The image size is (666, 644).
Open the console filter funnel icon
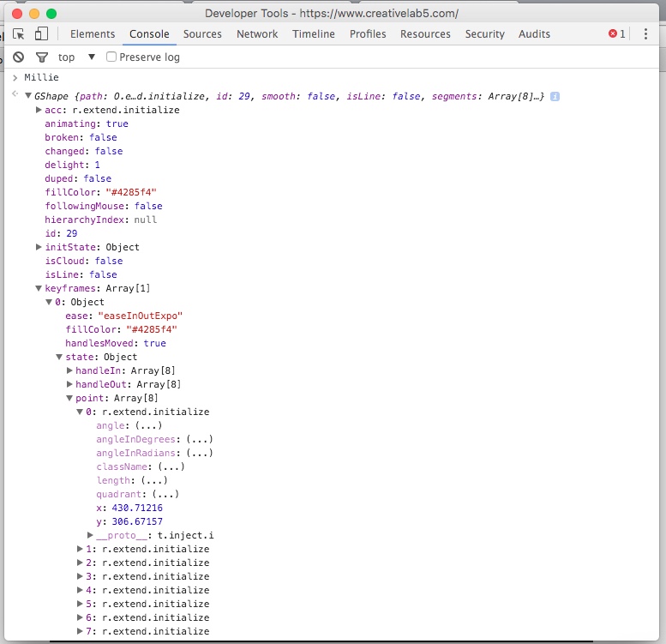click(42, 57)
